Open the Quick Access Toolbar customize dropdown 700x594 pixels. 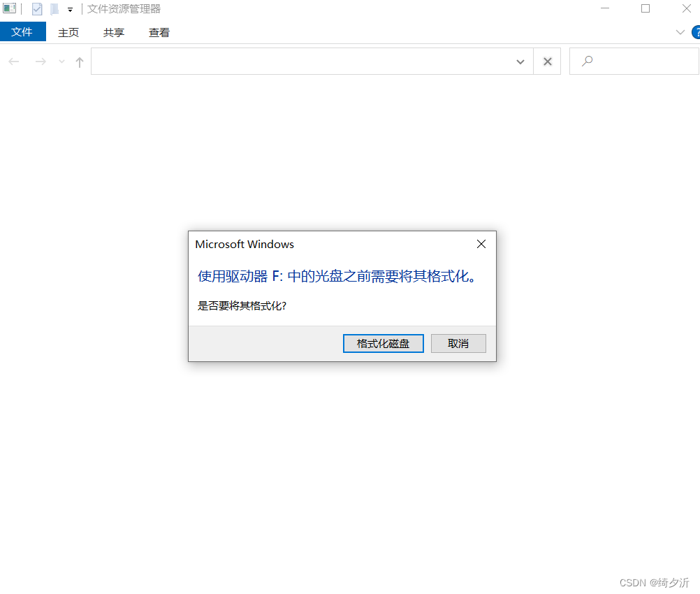(x=70, y=9)
